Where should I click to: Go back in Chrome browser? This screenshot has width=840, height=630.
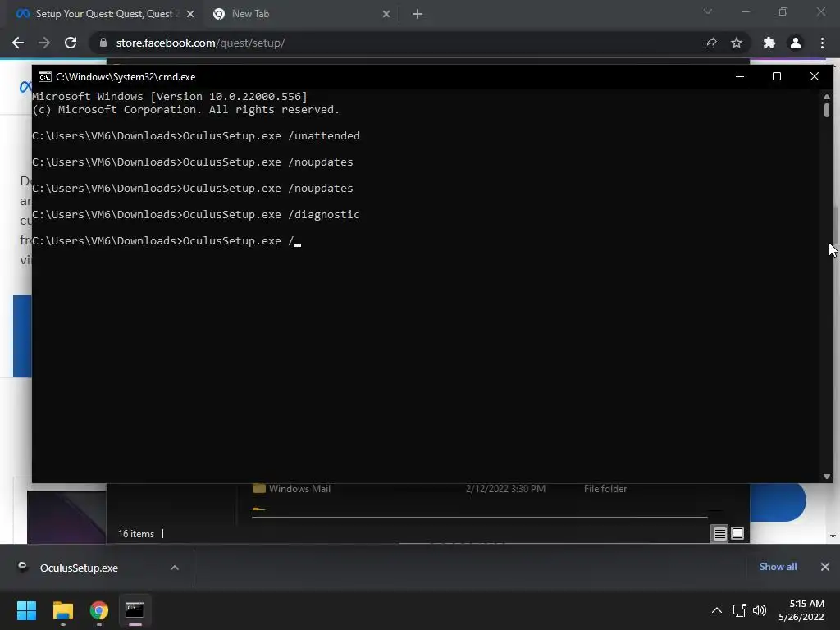click(x=18, y=43)
